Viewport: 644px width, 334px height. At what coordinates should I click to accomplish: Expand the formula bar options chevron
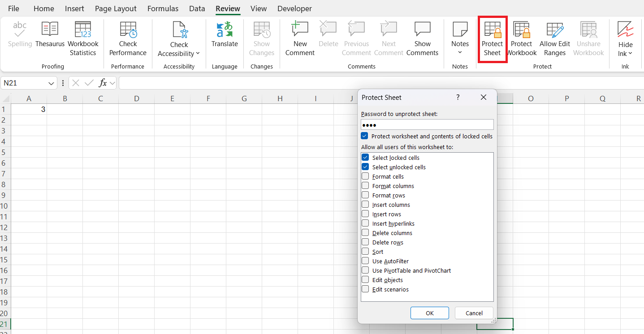tap(112, 83)
